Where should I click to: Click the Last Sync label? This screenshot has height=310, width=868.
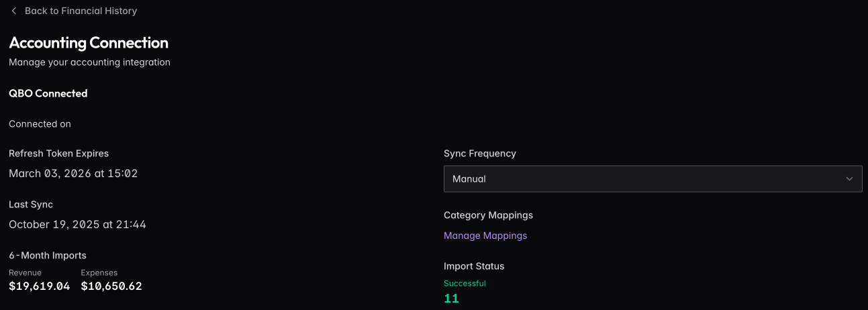[31, 204]
